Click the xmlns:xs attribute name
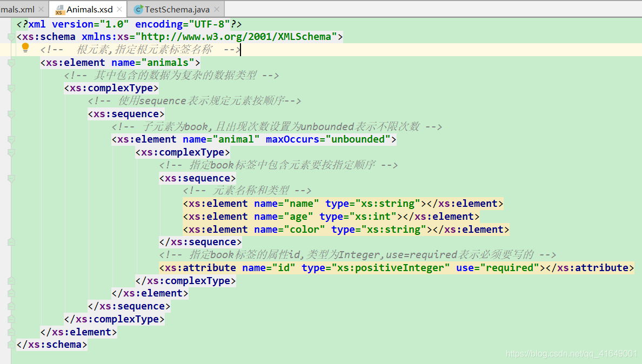This screenshot has width=642, height=364. click(x=105, y=37)
